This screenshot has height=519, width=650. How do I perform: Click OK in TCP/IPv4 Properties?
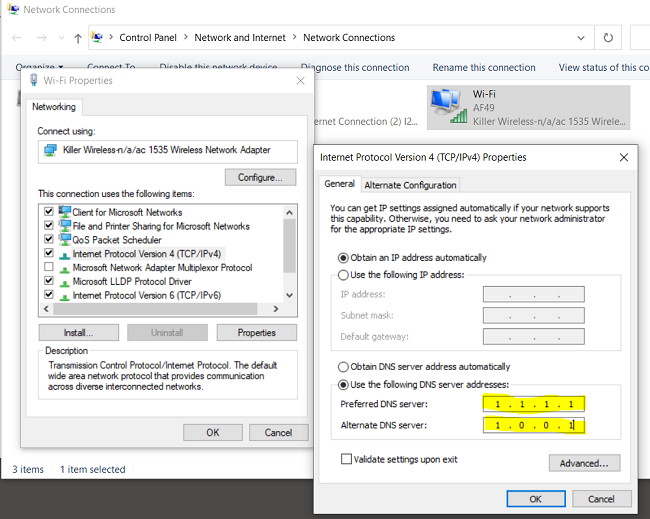(536, 499)
